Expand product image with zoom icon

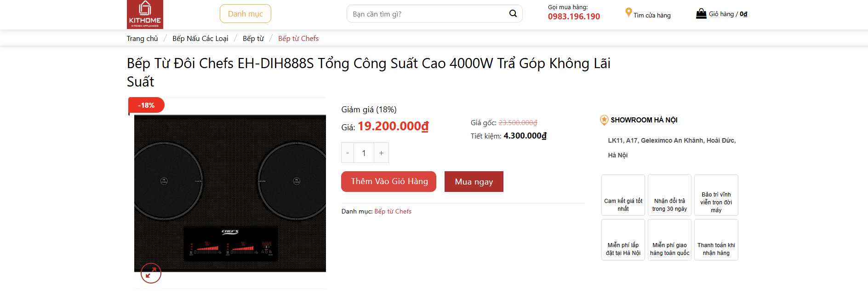[x=151, y=273]
